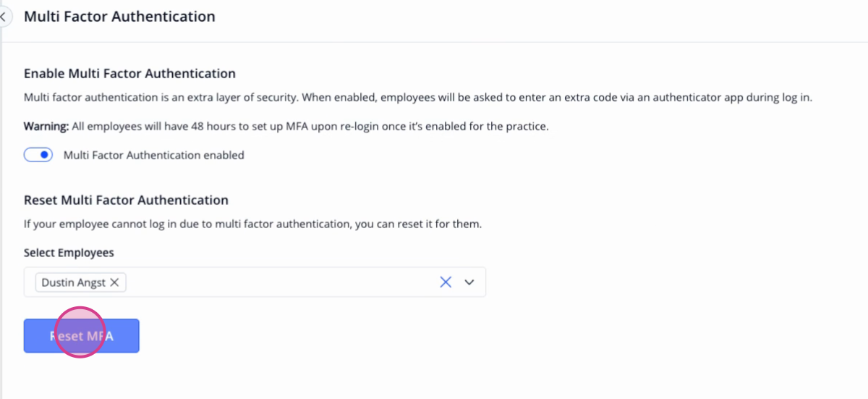The width and height of the screenshot is (868, 399).
Task: Click the bold 'Warning:' label
Action: click(46, 126)
